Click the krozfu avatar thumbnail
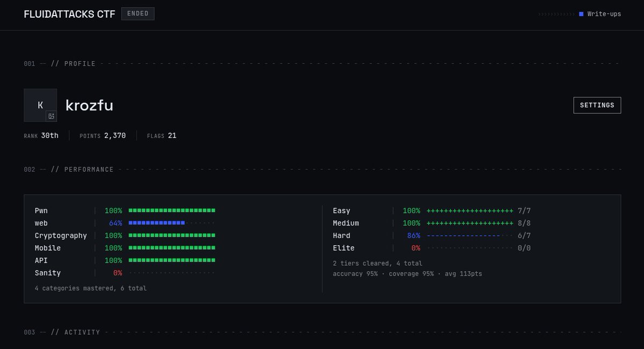Viewport: 644px width, 349px height. [40, 105]
